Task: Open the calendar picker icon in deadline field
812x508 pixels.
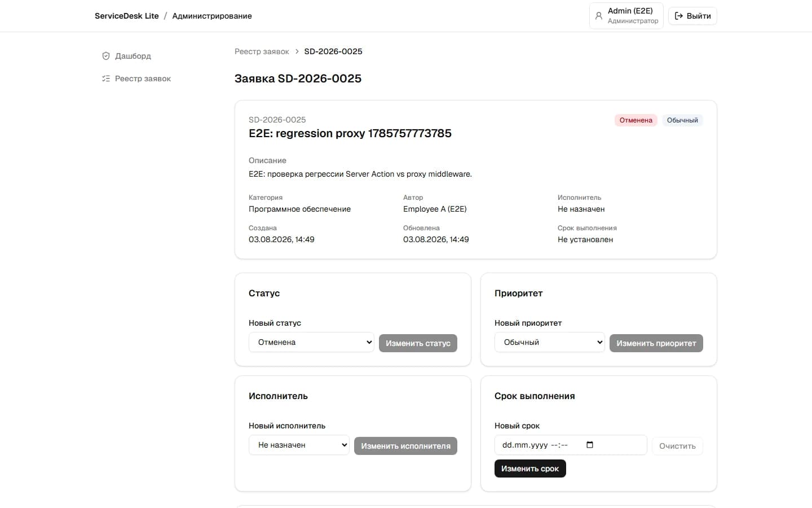Action: coord(590,445)
